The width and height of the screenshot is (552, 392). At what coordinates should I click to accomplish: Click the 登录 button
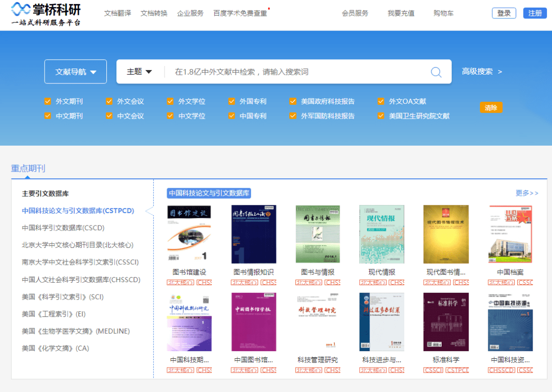coord(504,13)
